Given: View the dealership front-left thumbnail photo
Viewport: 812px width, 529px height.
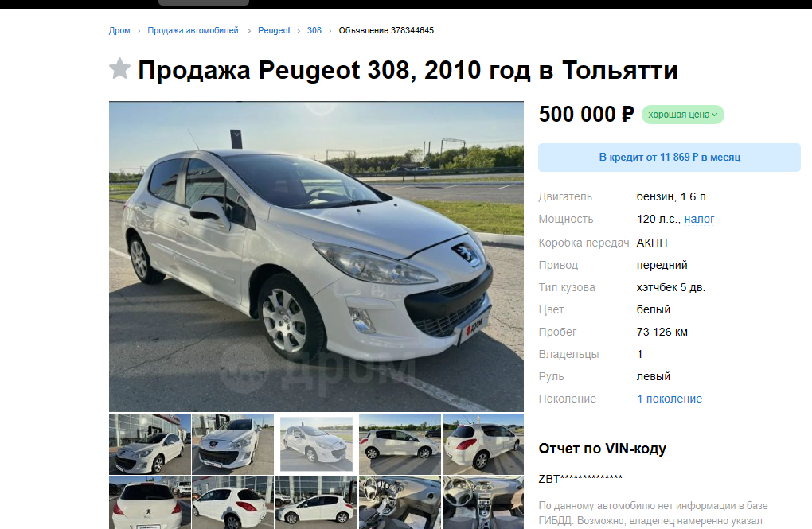Looking at the screenshot, I should point(150,444).
